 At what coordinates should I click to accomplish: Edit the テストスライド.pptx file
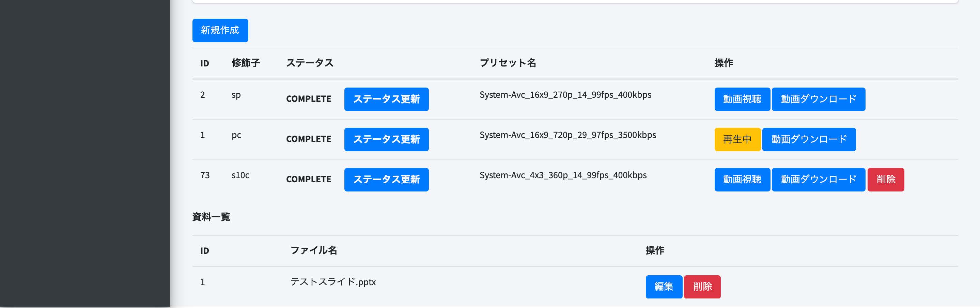click(664, 287)
